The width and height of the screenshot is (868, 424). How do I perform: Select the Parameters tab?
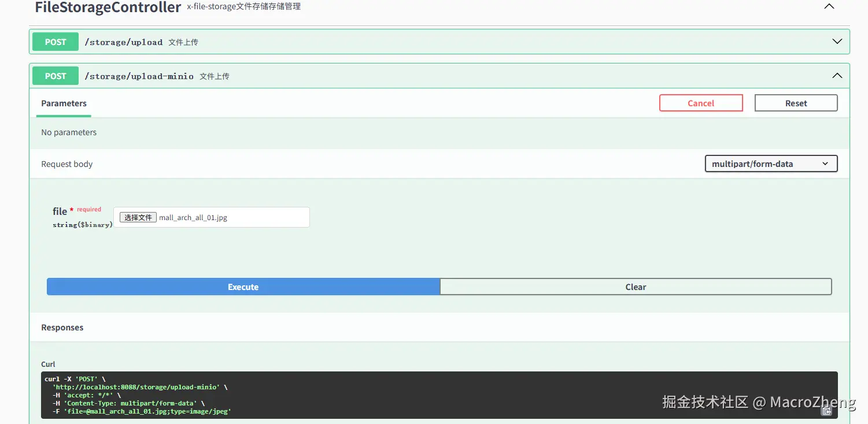point(64,103)
